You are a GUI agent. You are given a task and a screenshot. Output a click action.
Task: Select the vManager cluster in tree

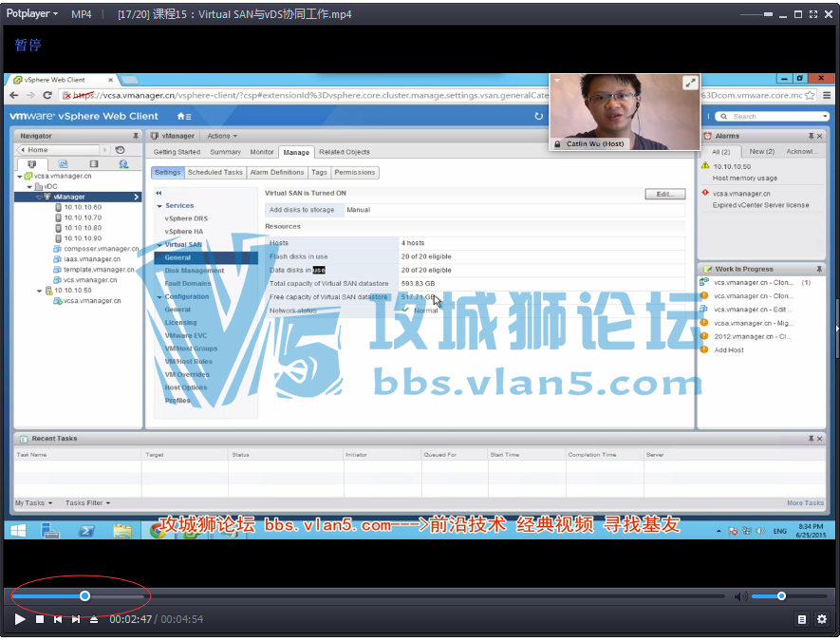click(x=69, y=197)
